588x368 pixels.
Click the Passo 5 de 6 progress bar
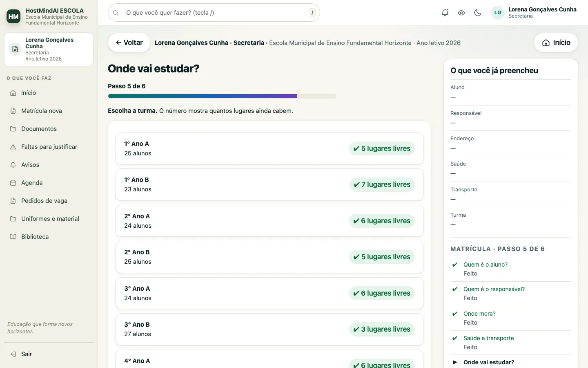pos(222,96)
